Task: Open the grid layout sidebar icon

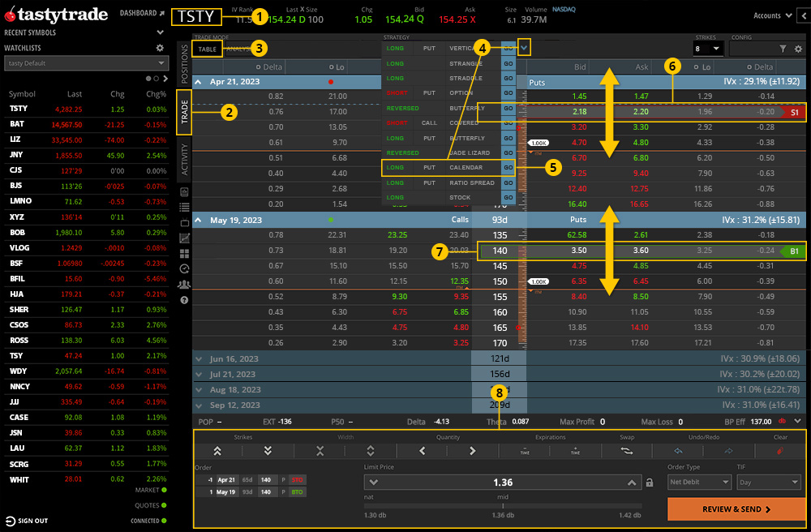Action: click(184, 253)
